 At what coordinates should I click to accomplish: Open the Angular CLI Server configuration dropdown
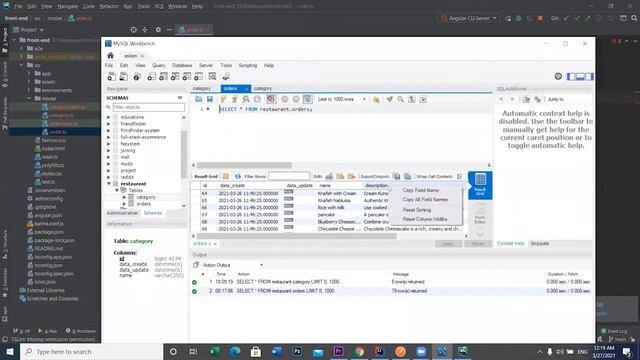(469, 18)
